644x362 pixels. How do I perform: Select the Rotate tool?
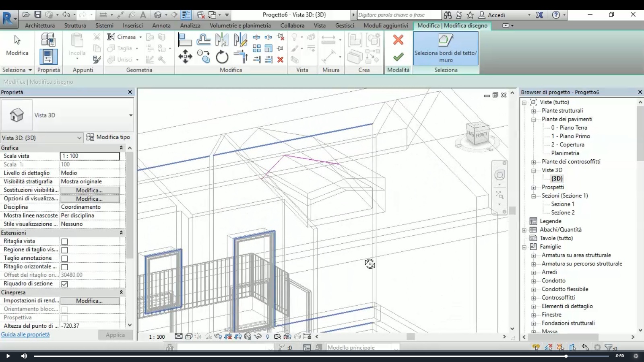222,57
